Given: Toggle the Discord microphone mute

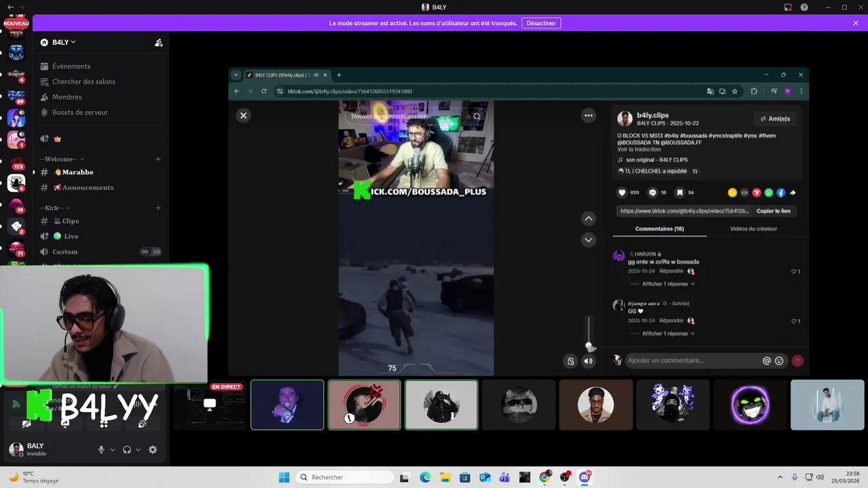Looking at the screenshot, I should pyautogui.click(x=101, y=449).
